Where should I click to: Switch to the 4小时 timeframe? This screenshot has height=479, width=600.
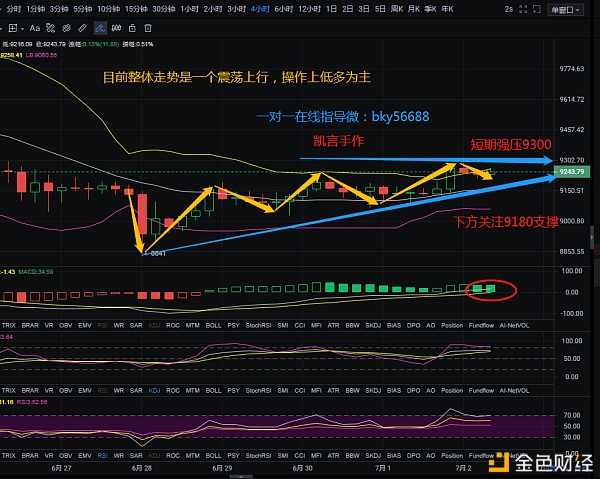coord(260,9)
